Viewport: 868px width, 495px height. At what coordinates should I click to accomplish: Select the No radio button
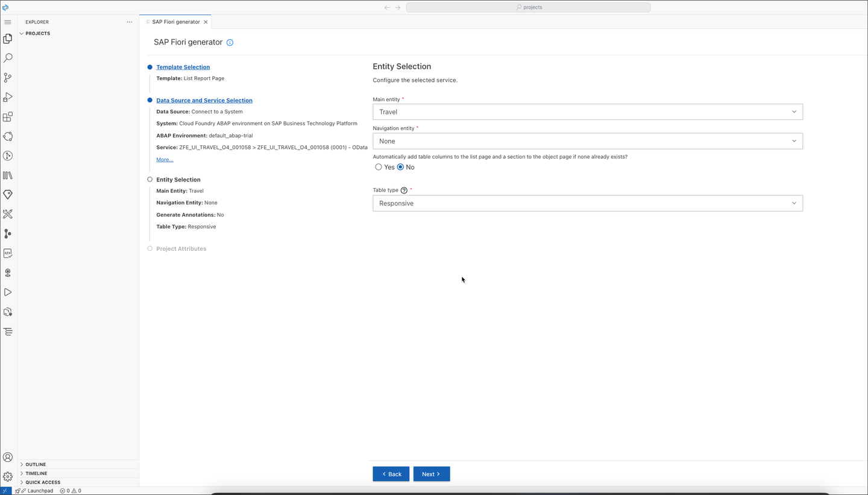400,167
